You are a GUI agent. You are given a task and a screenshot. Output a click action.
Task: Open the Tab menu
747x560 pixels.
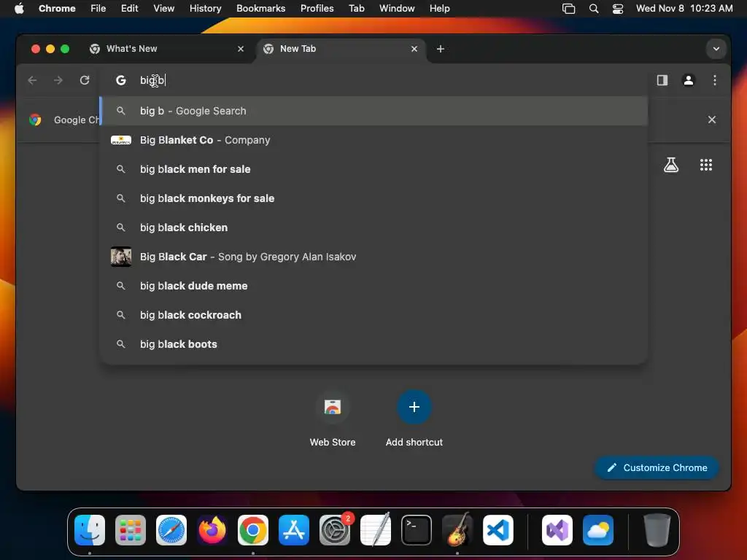click(356, 8)
